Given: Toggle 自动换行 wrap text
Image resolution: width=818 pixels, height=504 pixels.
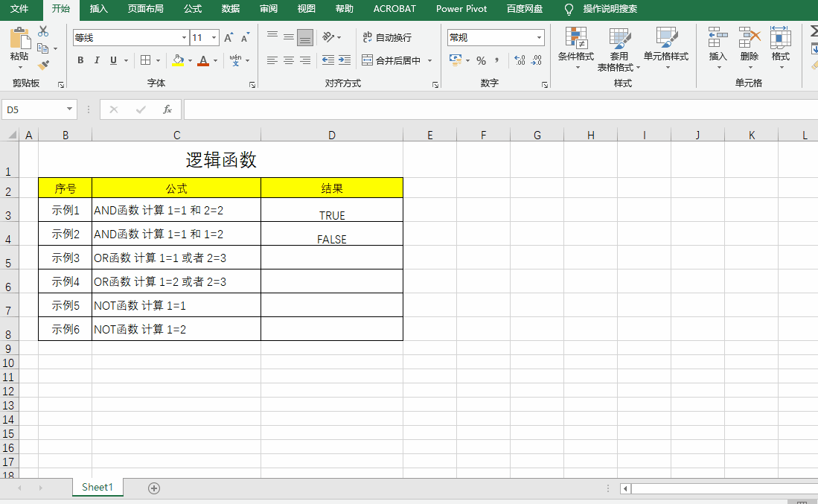Looking at the screenshot, I should tap(387, 37).
